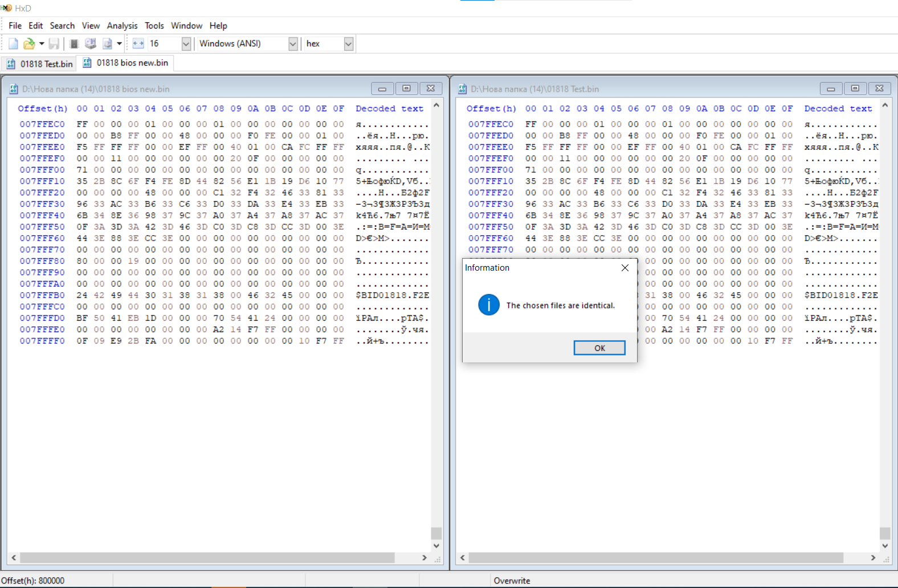Click the Open disk toolbar icon

click(90, 44)
